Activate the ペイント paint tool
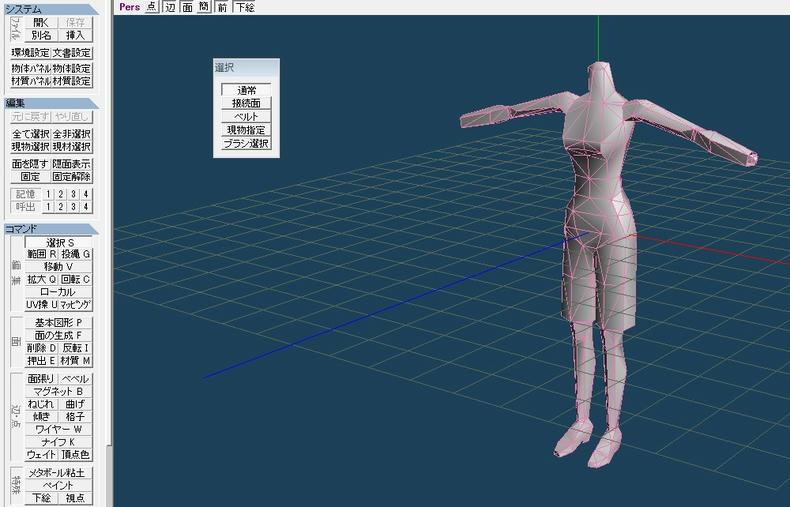Viewport: 790px width, 507px height. click(58, 485)
